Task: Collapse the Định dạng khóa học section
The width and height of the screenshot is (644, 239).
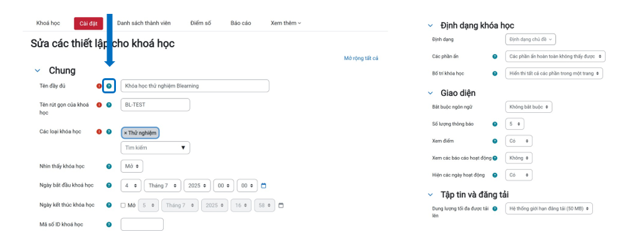Action: click(x=430, y=25)
